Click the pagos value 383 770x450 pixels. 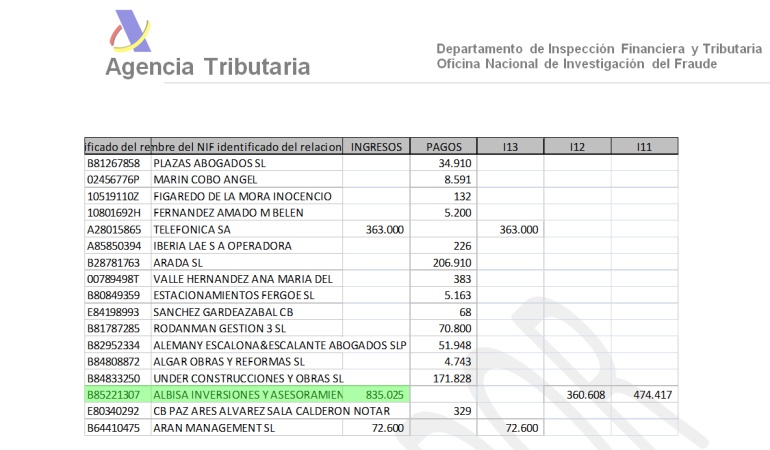coord(463,279)
